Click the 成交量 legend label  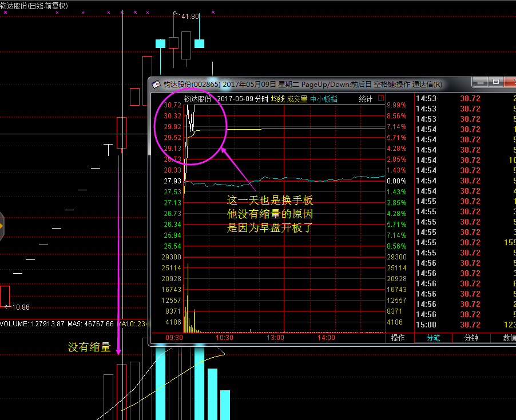297,99
